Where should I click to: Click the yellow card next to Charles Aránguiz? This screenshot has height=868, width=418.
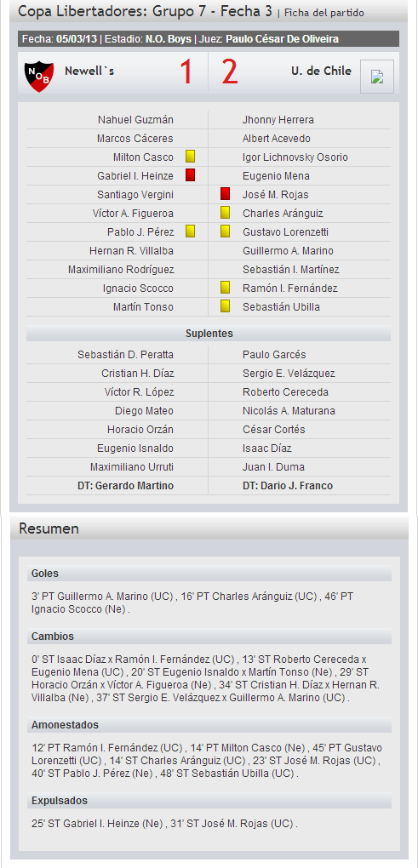click(x=225, y=213)
